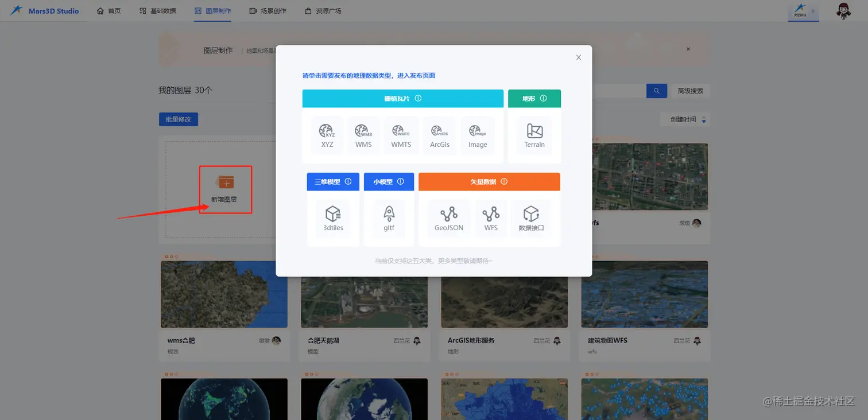The image size is (868, 420).
Task: Open the wms合肥 layer thumbnail
Action: point(224,294)
